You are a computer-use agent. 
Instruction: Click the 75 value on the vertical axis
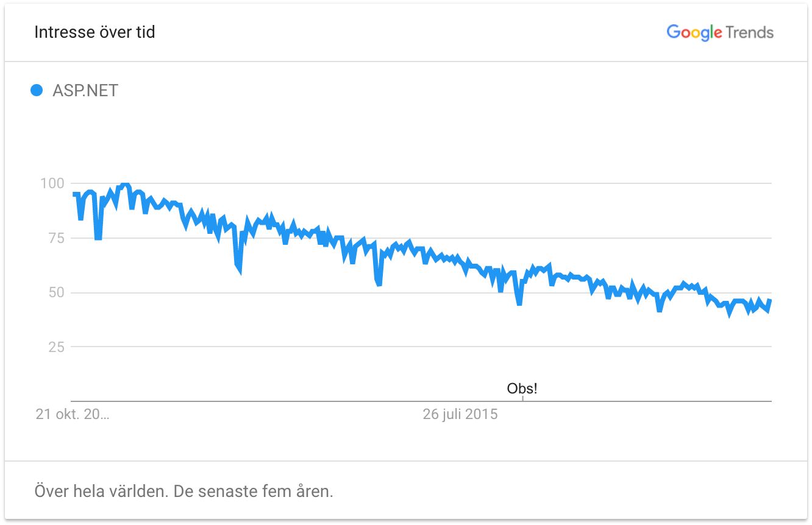(56, 238)
